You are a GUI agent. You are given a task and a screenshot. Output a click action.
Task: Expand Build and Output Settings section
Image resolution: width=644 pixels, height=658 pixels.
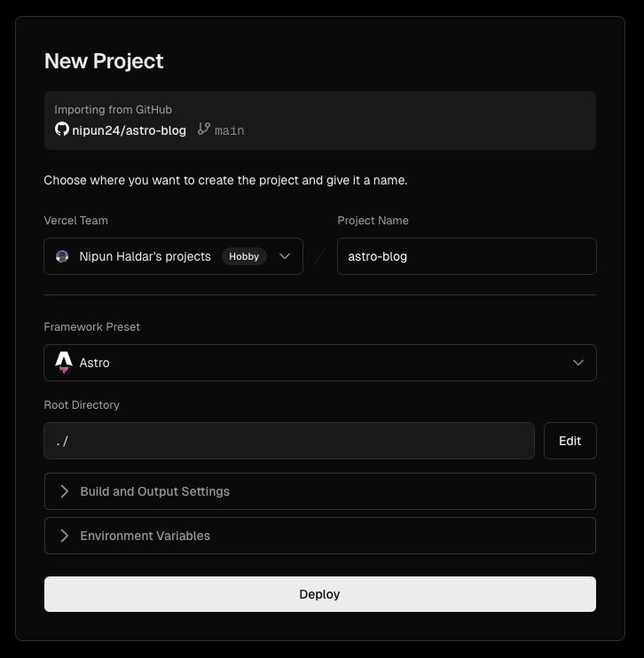[320, 491]
